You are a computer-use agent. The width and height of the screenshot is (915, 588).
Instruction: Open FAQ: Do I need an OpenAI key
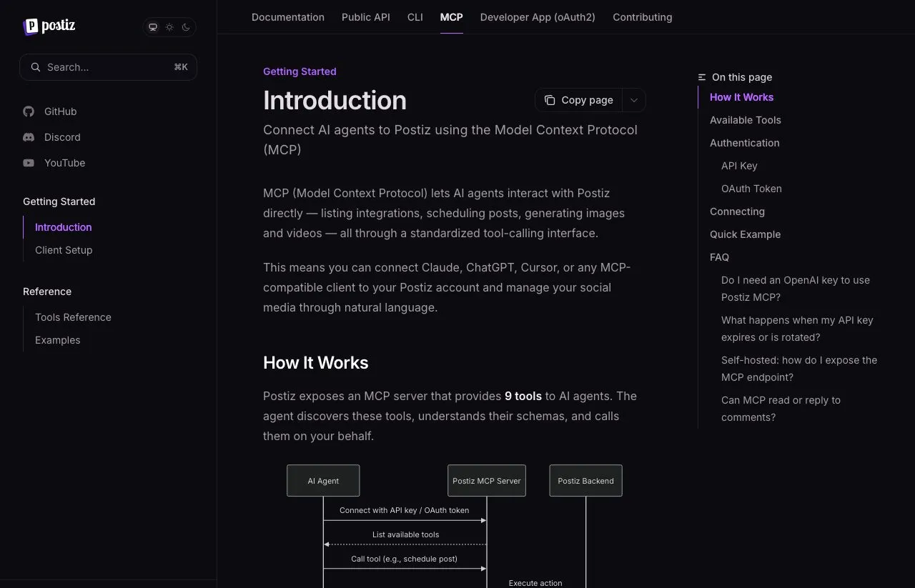[x=796, y=289]
